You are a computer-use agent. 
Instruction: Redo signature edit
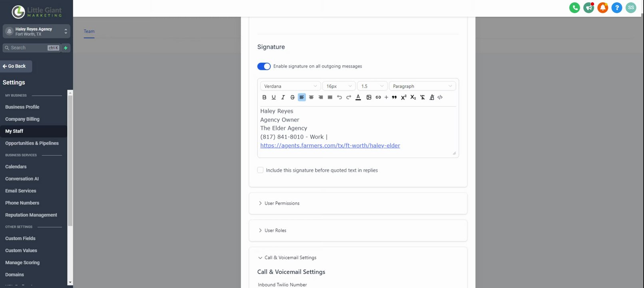coord(349,97)
